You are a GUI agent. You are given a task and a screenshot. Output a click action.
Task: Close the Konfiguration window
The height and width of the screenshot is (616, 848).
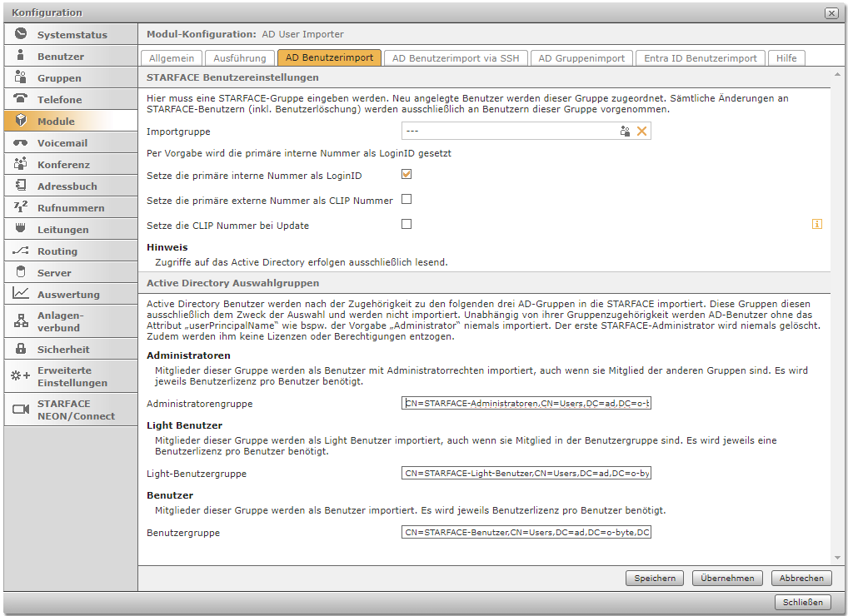832,13
